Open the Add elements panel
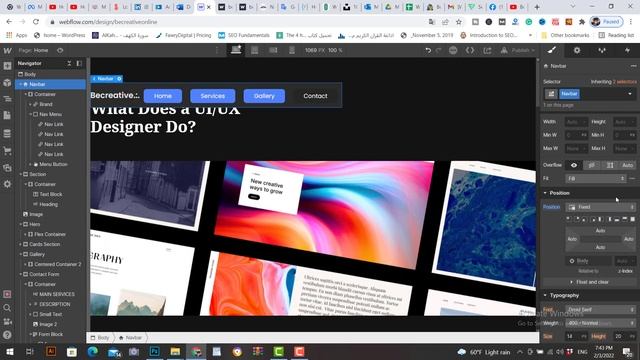 [x=7, y=66]
